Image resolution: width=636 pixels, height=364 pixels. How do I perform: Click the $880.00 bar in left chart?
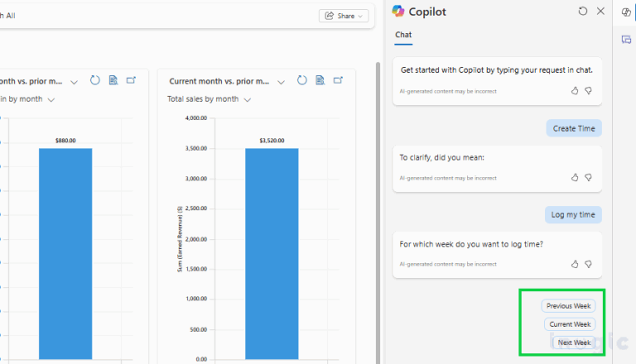(65, 254)
